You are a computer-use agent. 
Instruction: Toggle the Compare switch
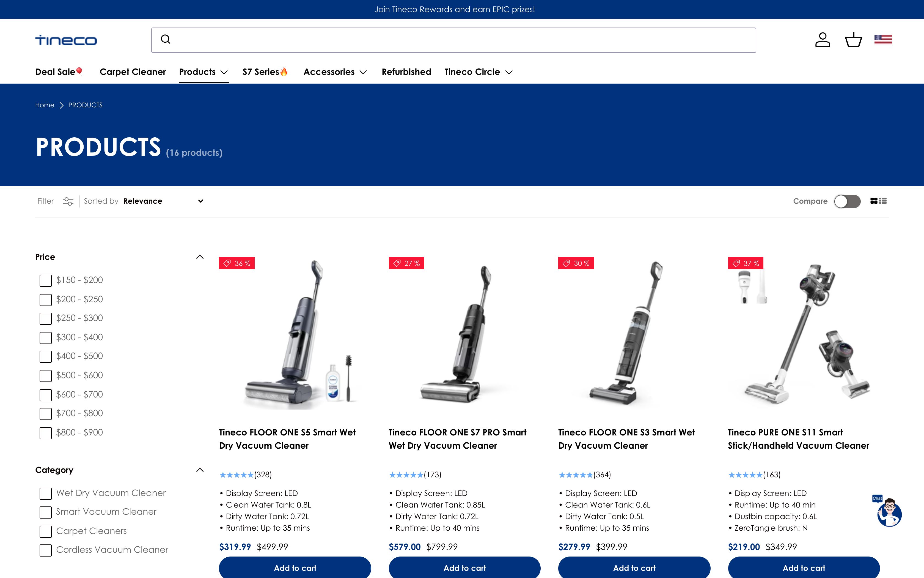[847, 201]
